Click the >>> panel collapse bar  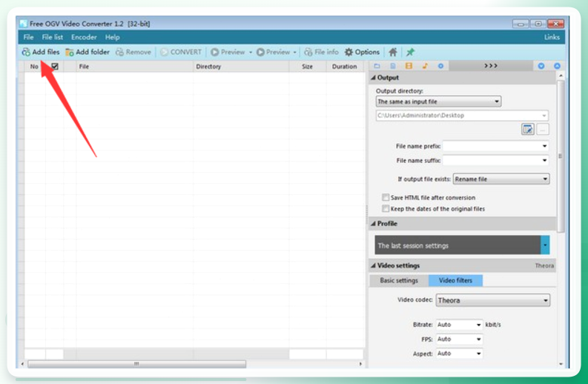click(491, 66)
